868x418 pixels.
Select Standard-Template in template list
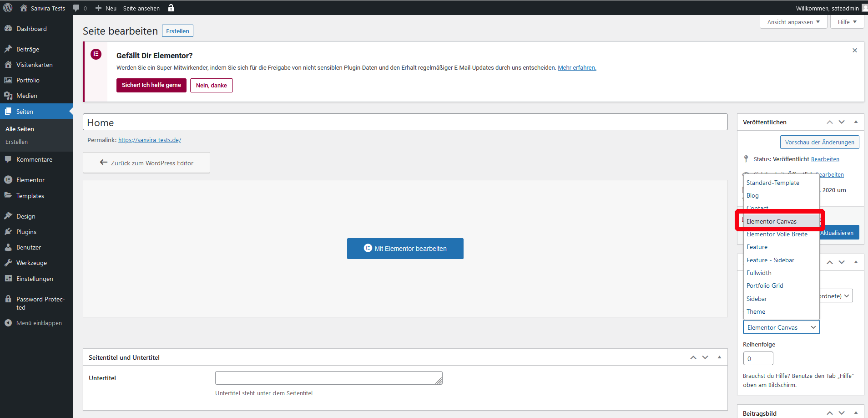tap(781, 183)
